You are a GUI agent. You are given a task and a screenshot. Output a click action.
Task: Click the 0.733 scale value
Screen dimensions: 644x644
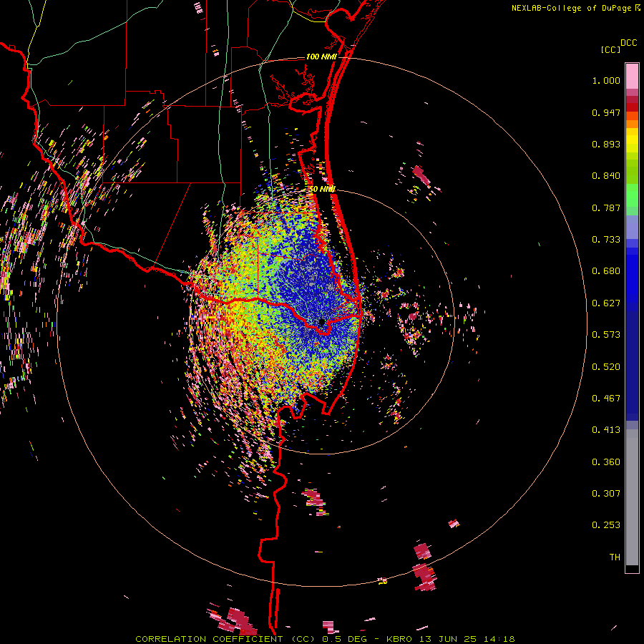pyautogui.click(x=606, y=240)
